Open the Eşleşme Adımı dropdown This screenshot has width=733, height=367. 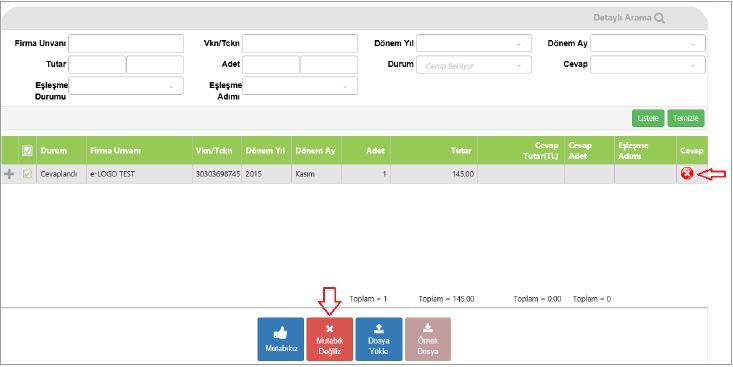[300, 86]
